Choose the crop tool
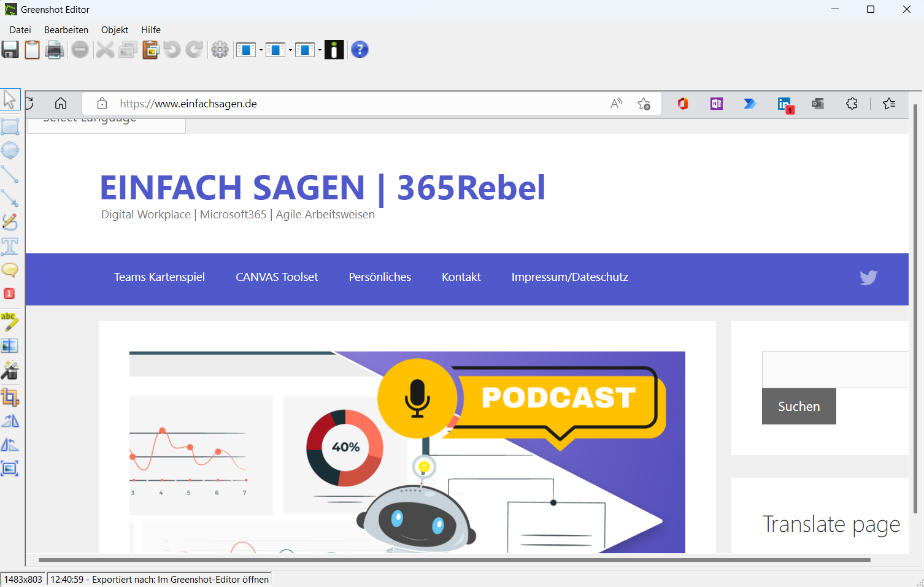 click(x=10, y=397)
